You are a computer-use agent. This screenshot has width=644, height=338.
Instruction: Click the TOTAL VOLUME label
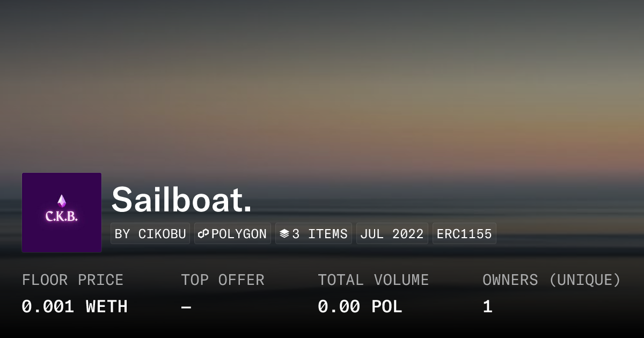pyautogui.click(x=373, y=280)
